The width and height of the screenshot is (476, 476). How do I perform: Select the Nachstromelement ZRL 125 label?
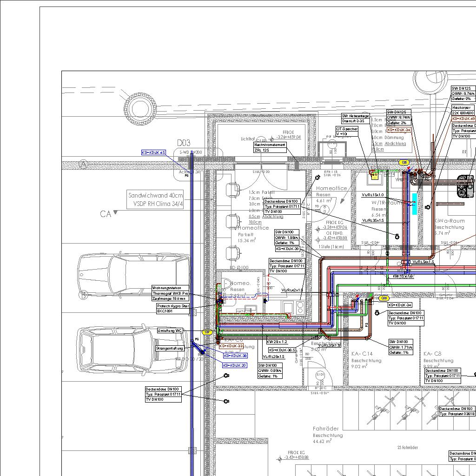pyautogui.click(x=270, y=147)
